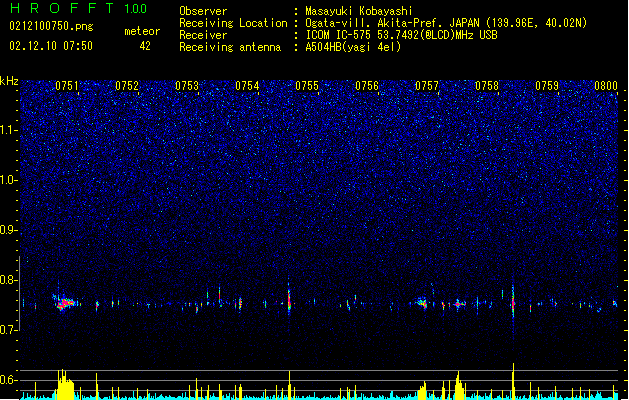The height and width of the screenshot is (400, 629).
Task: Click the HROFFT 1.00 title text
Action: pyautogui.click(x=79, y=8)
